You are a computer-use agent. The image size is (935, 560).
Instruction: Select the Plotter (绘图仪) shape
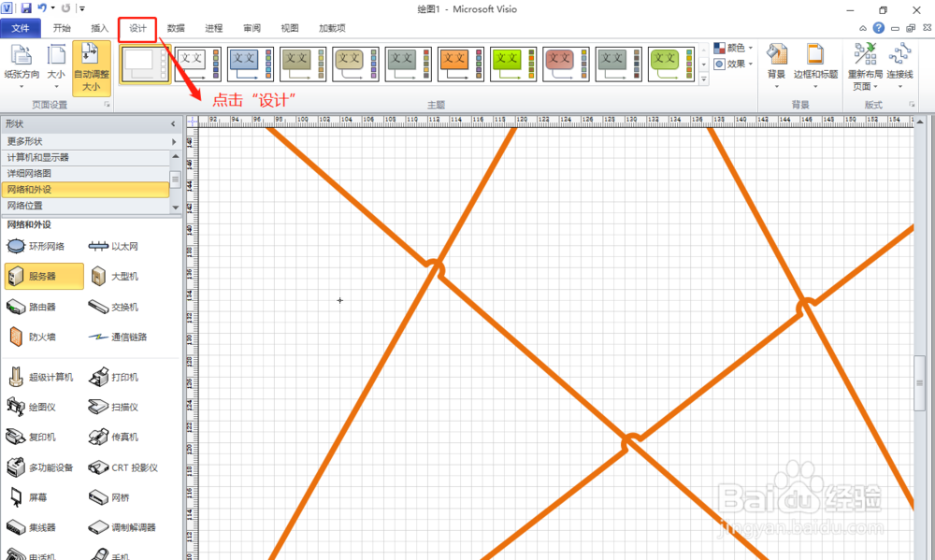coord(32,407)
